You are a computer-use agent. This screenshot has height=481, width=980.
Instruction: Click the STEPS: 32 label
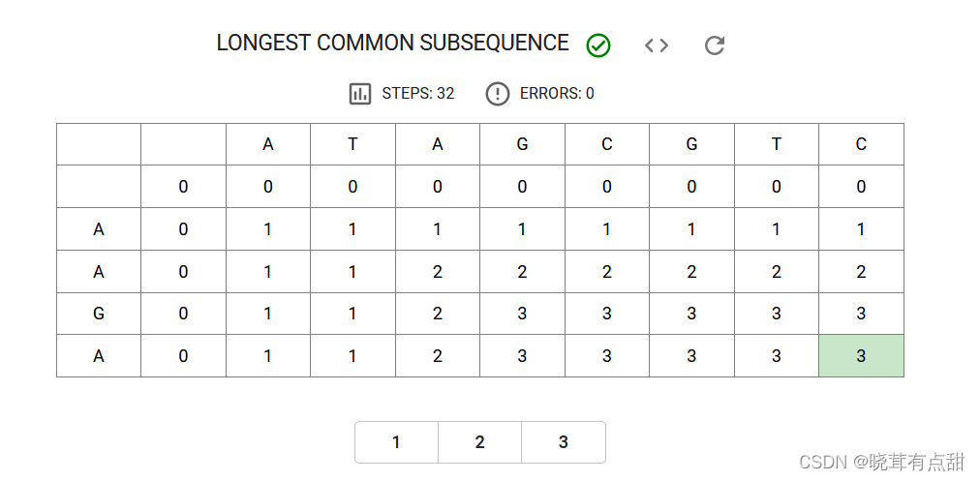[x=418, y=94]
